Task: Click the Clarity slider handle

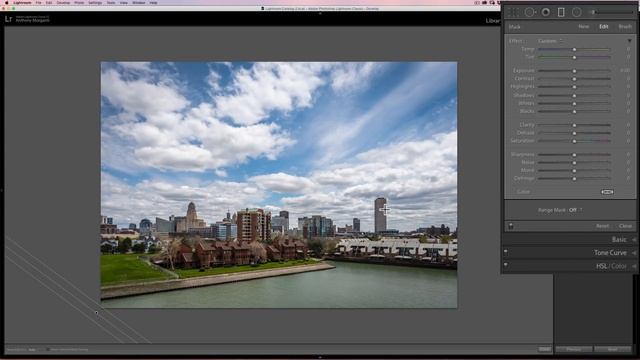Action: [x=574, y=125]
